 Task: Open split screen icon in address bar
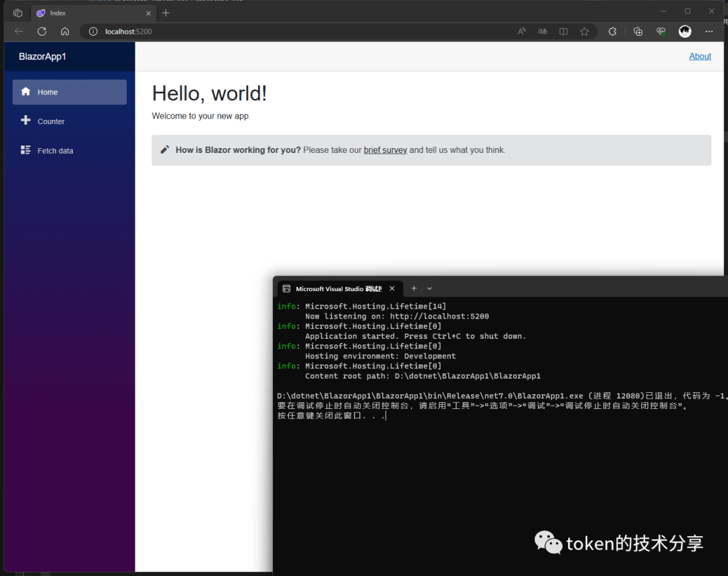point(563,32)
